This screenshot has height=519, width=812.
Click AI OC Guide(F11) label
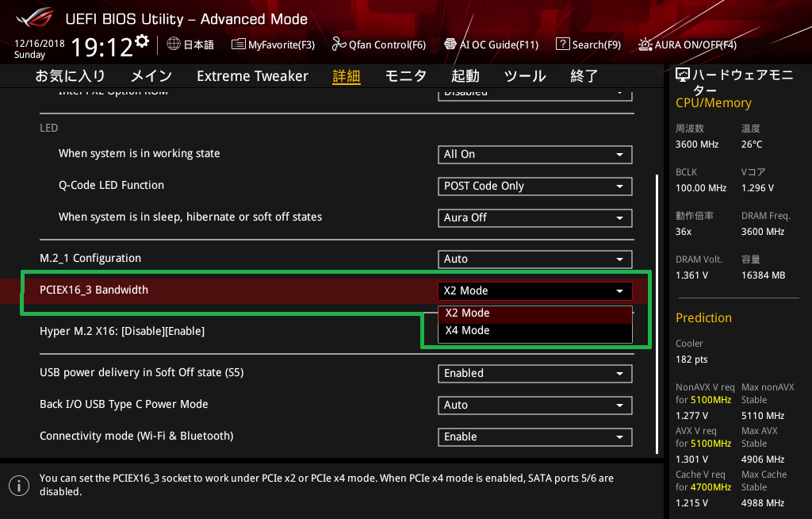(x=499, y=44)
